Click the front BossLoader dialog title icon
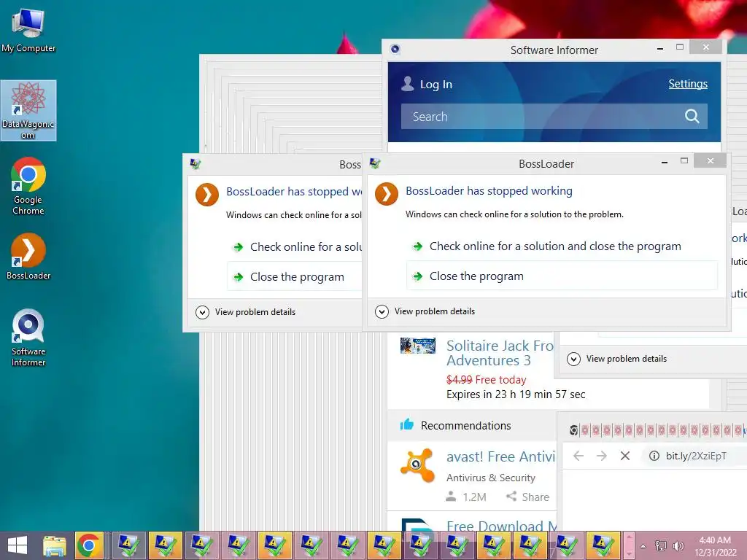747x560 pixels. pos(375,164)
